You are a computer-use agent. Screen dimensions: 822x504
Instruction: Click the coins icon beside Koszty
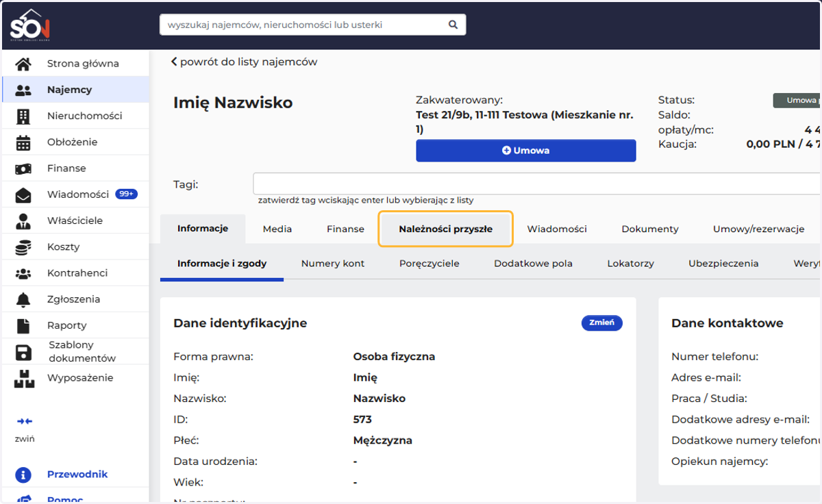(23, 247)
